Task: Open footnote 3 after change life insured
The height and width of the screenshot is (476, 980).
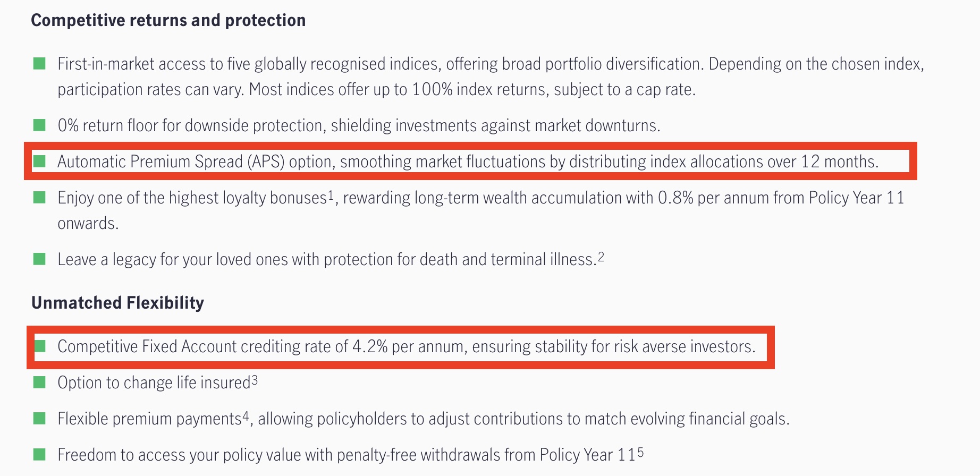Action: pos(255,380)
